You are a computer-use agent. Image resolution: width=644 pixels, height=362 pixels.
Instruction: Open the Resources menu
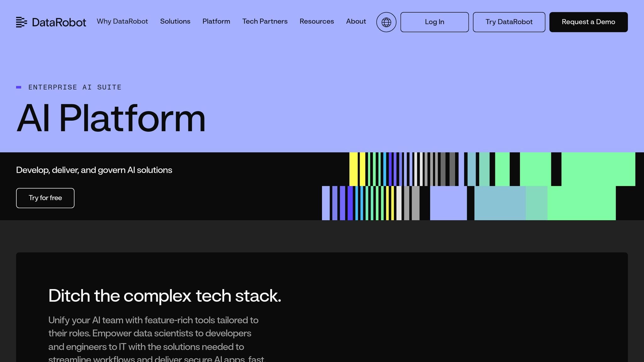[x=317, y=21]
